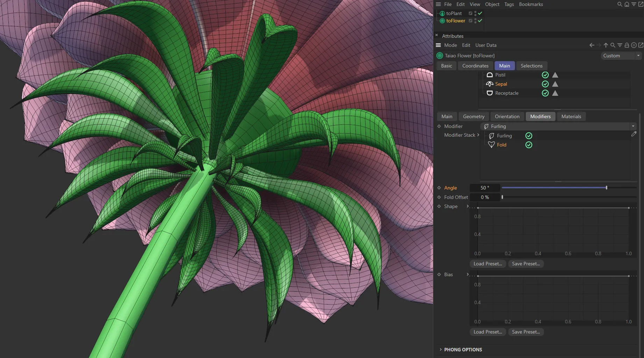
Task: Switch to the Geometry tab
Action: tap(473, 116)
